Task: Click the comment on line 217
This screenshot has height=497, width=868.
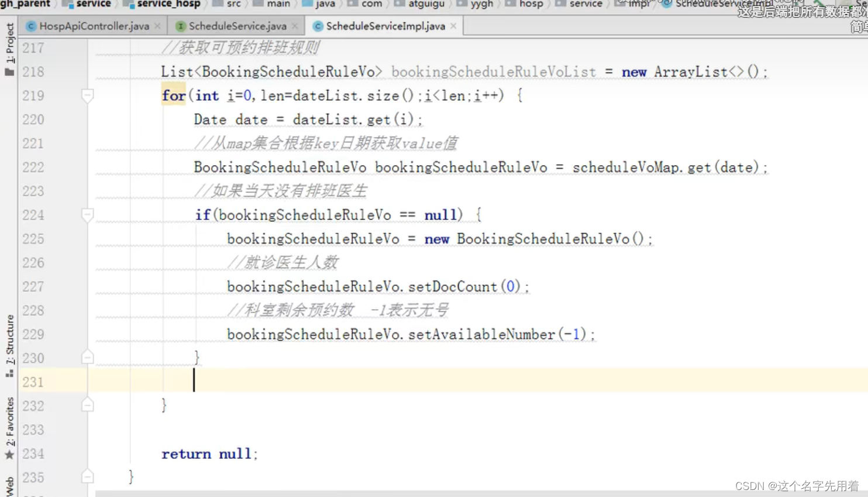Action: click(x=240, y=47)
